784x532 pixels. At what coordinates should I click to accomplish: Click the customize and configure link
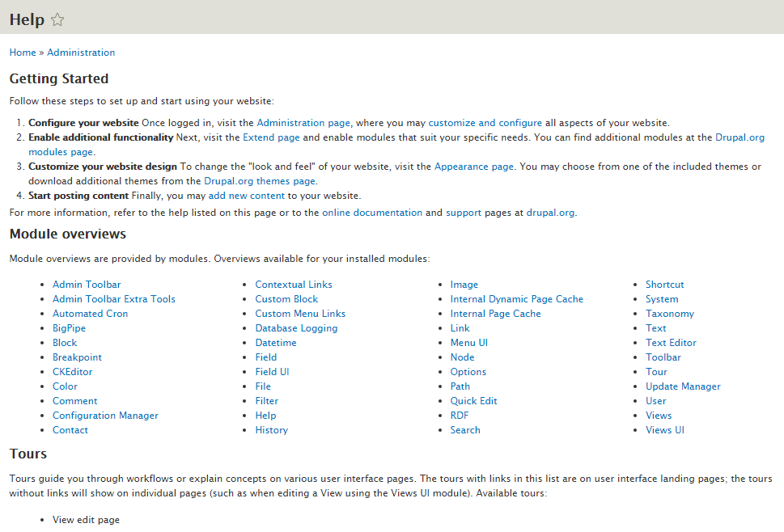[x=485, y=123]
